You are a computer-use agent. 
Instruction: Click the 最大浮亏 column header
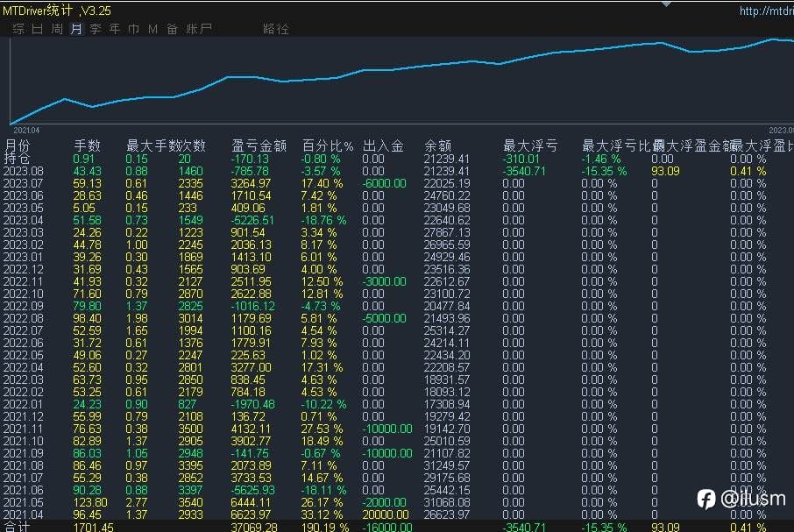point(530,145)
